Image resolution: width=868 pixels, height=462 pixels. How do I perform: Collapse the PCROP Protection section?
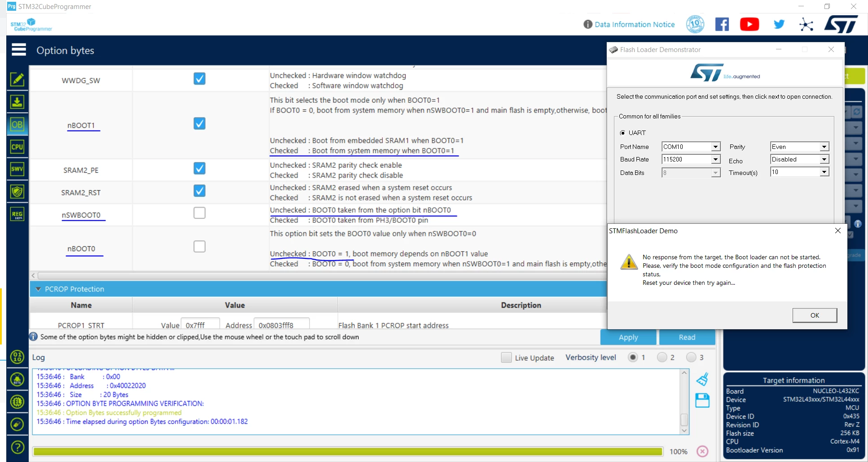tap(38, 289)
